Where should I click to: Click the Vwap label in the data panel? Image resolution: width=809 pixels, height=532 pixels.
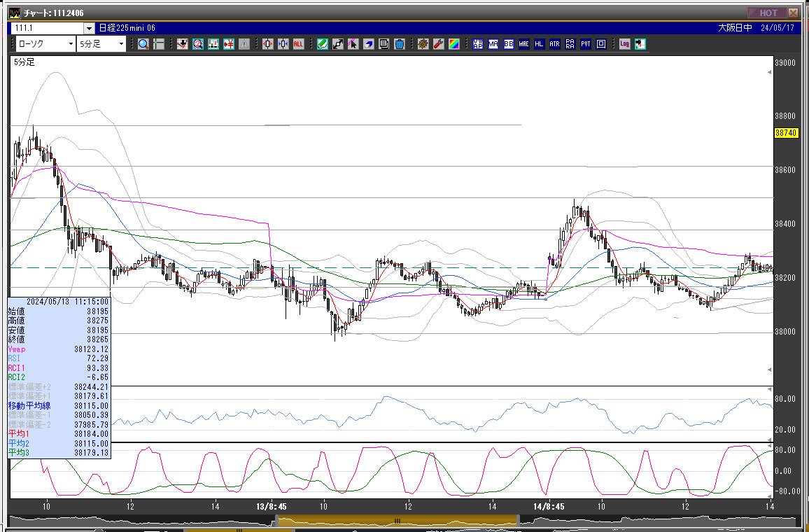tap(17, 349)
